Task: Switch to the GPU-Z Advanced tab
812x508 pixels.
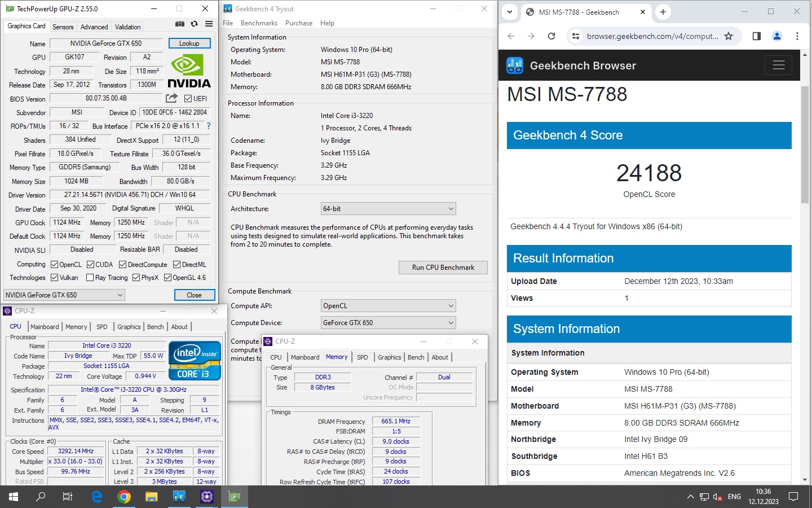Action: [x=94, y=27]
